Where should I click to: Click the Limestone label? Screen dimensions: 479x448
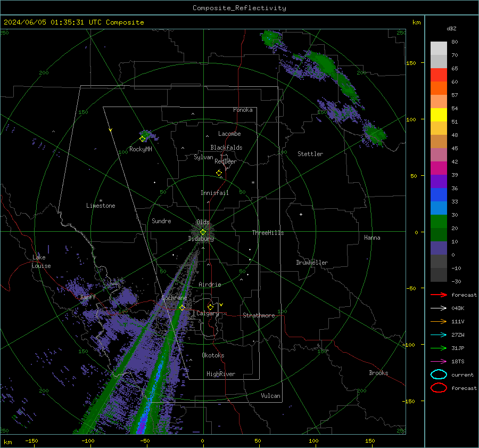coord(101,206)
